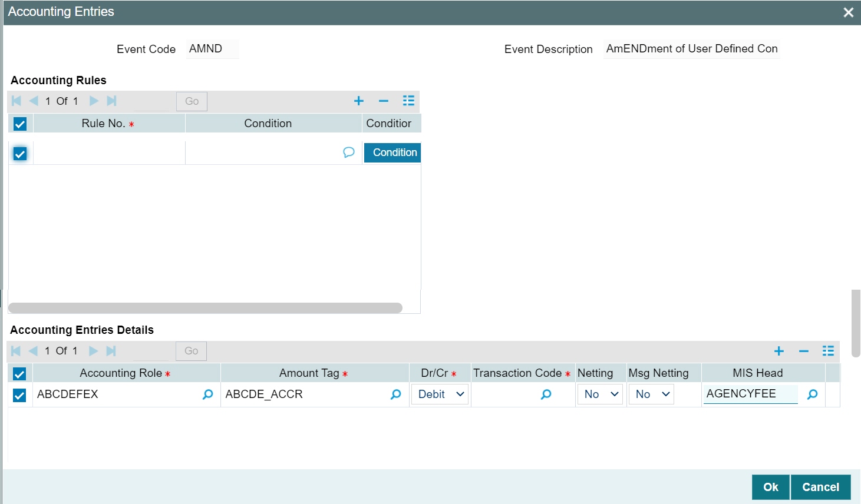The width and height of the screenshot is (861, 504).
Task: Go to last page in Accounting Entries Details
Action: pyautogui.click(x=111, y=351)
